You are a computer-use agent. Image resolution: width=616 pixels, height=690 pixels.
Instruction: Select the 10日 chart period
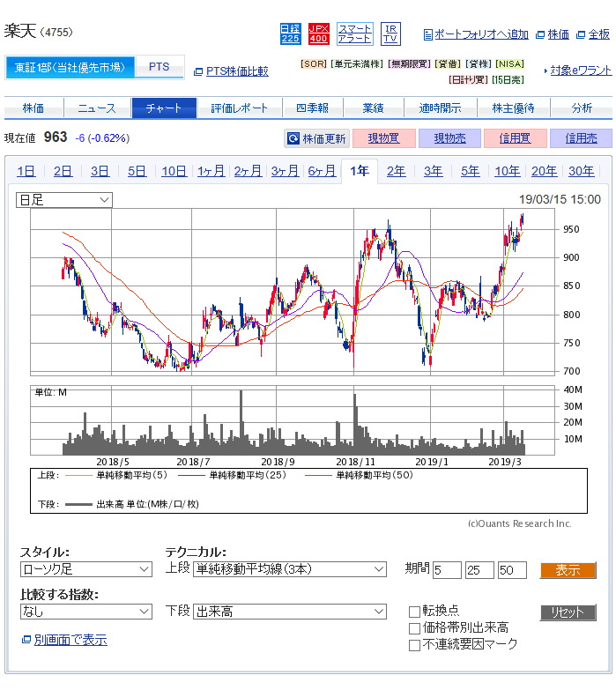174,171
